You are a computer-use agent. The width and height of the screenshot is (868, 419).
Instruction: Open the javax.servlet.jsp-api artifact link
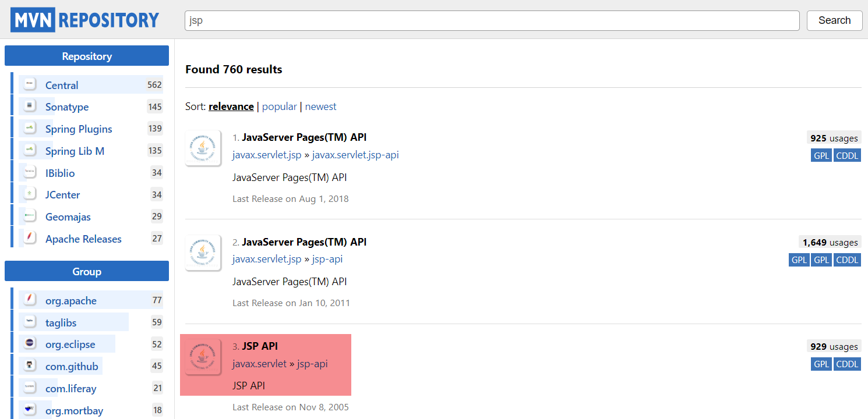(355, 155)
